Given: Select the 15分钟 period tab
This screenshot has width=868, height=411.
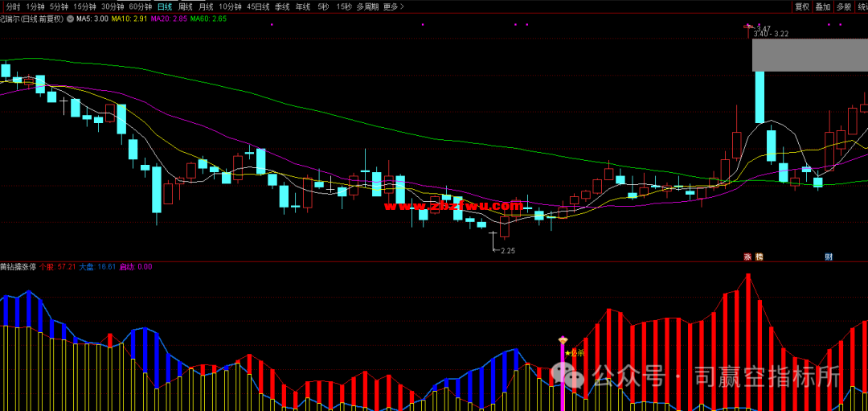Looking at the screenshot, I should [x=84, y=7].
